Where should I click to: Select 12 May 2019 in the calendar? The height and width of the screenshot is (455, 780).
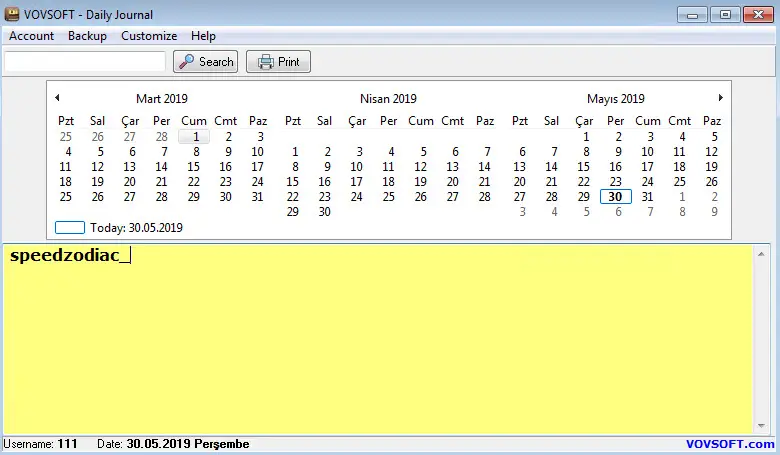point(711,152)
